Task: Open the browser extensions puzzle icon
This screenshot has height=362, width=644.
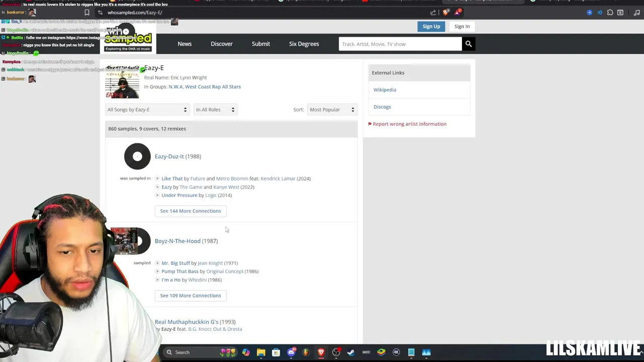Action: coord(610,13)
